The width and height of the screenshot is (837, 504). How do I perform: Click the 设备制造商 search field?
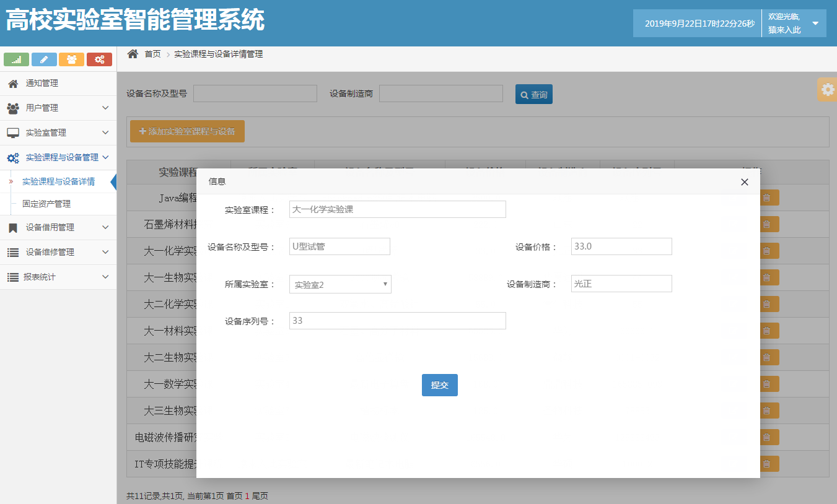point(441,93)
